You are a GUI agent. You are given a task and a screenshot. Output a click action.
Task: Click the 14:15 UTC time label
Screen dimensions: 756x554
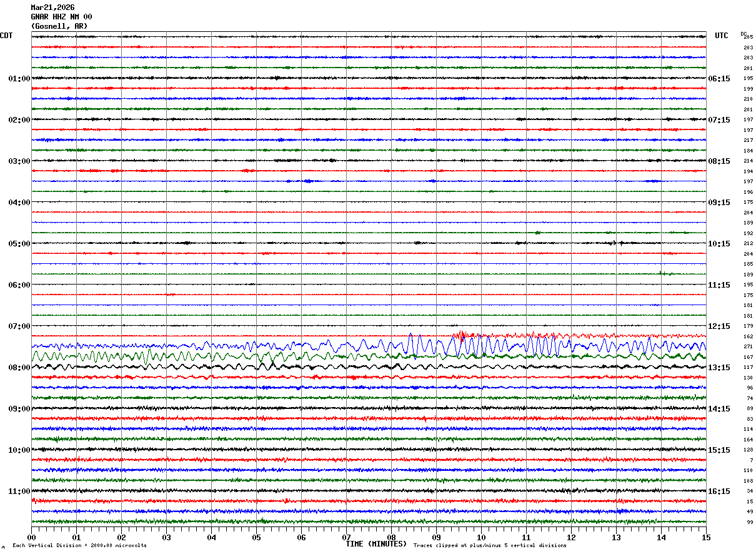[720, 409]
